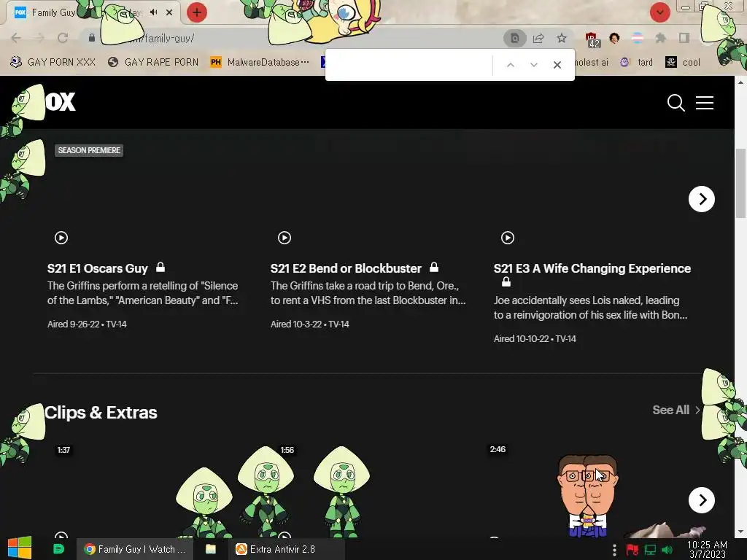
Task: Go back to the previous page
Action: click(x=16, y=38)
